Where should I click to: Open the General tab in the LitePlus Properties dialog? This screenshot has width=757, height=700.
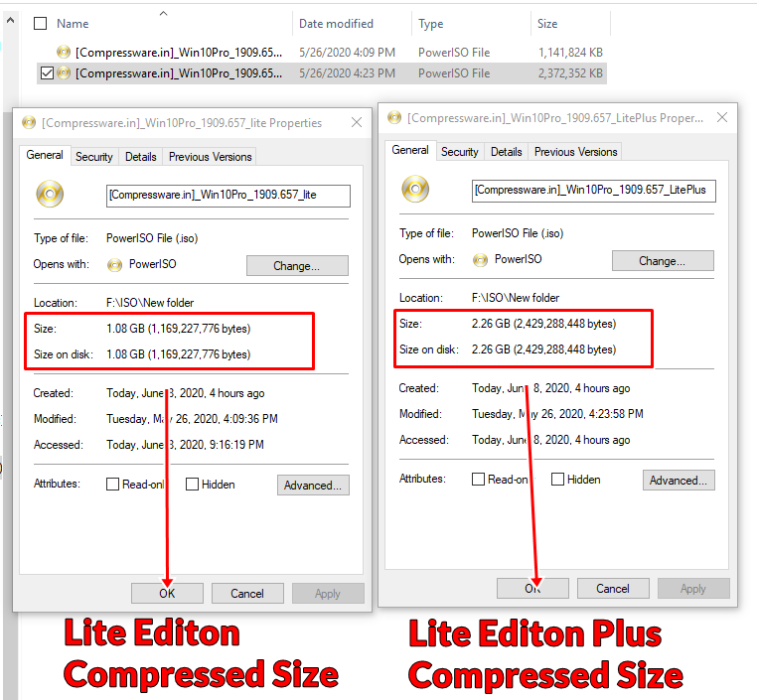[410, 150]
